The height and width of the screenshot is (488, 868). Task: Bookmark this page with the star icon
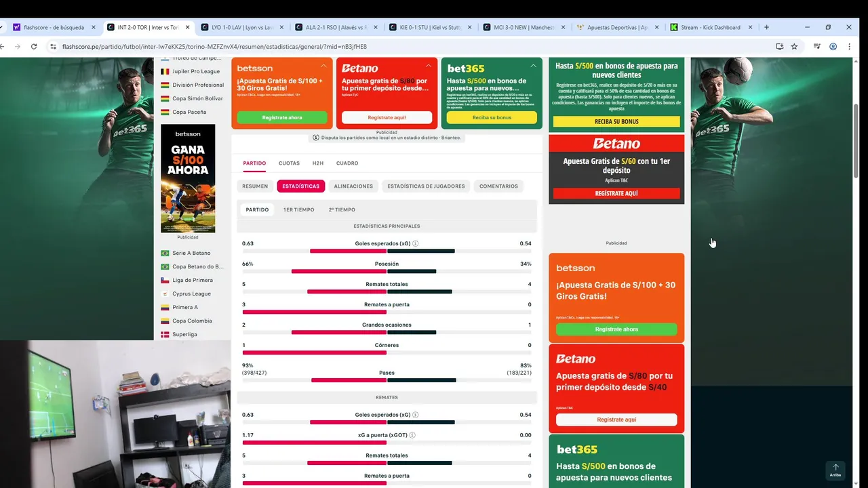794,47
